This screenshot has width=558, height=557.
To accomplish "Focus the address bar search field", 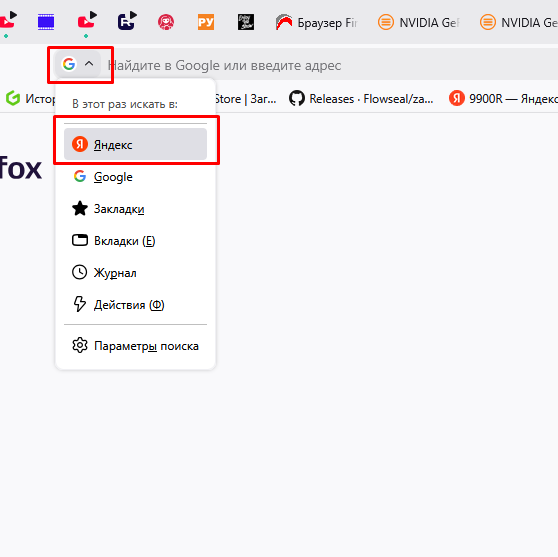I will 331,65.
